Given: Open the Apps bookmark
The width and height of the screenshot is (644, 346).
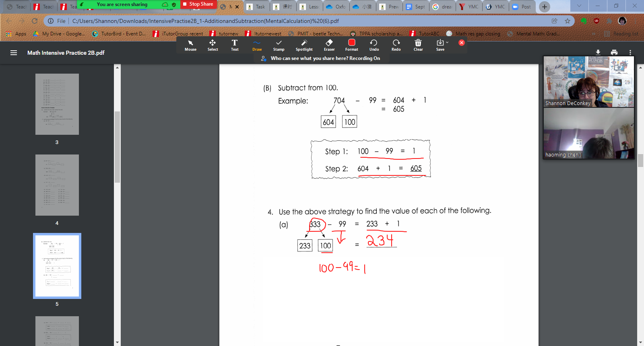Looking at the screenshot, I should pyautogui.click(x=17, y=34).
